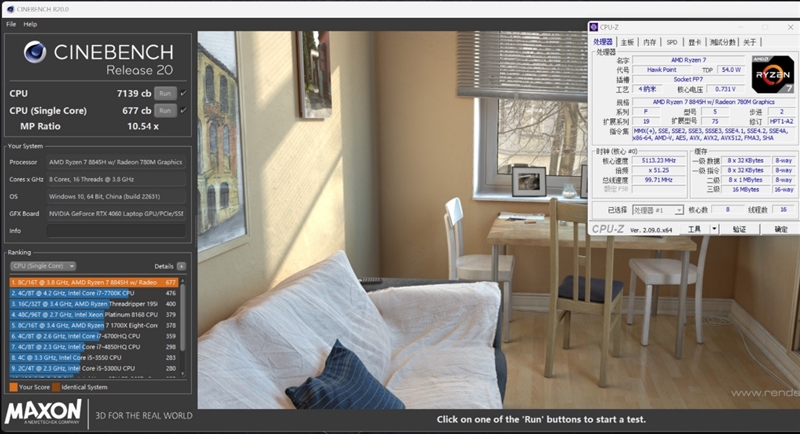This screenshot has height=434, width=800.
Task: Click the 确定 button in CPU-Z
Action: coord(781,229)
